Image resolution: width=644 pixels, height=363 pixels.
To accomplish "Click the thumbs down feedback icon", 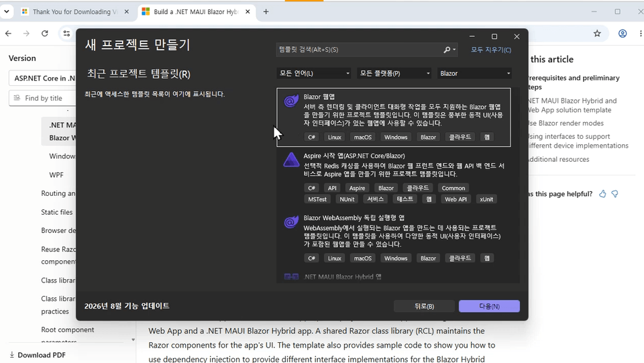I will click(x=615, y=194).
